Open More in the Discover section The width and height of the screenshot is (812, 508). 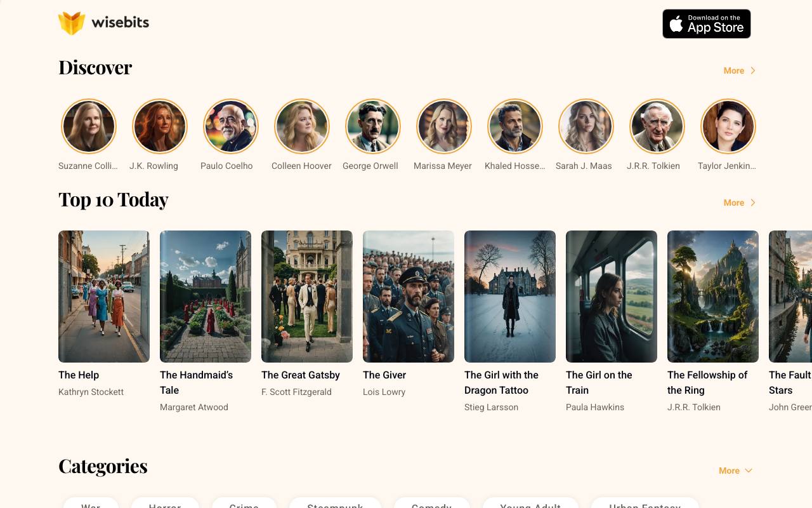pos(740,70)
